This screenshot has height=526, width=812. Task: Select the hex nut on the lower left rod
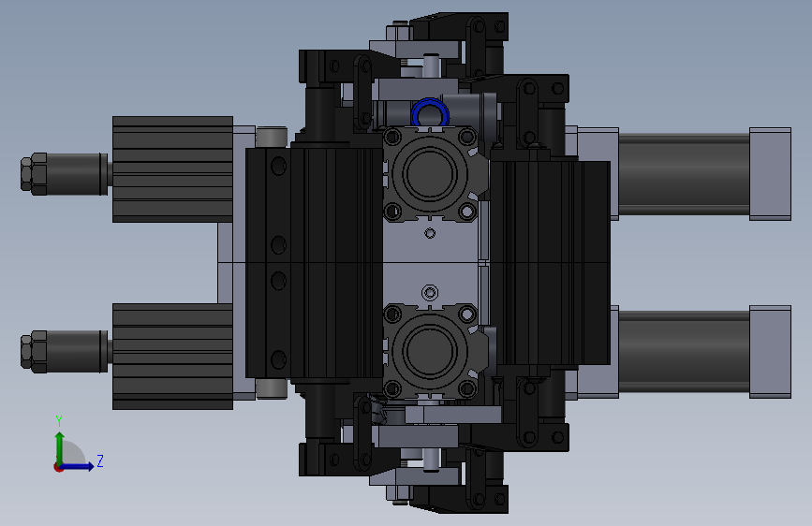click(x=34, y=352)
